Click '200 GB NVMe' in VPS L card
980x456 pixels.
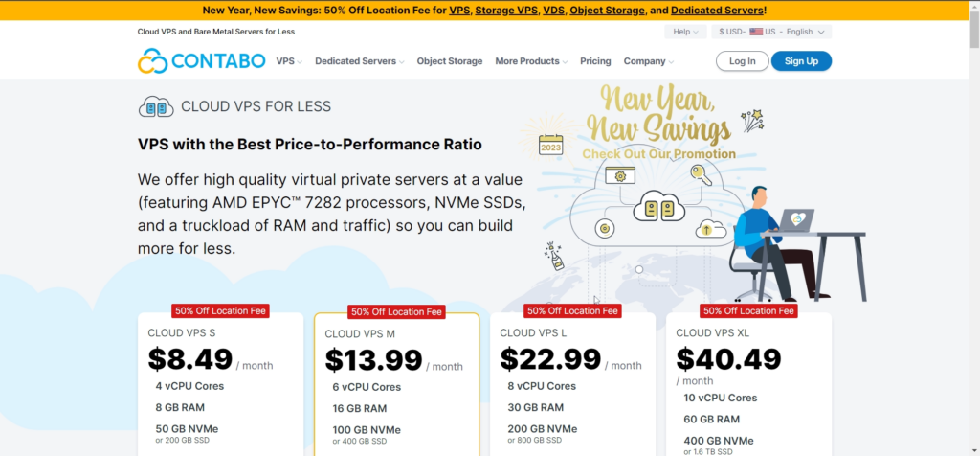(x=543, y=429)
